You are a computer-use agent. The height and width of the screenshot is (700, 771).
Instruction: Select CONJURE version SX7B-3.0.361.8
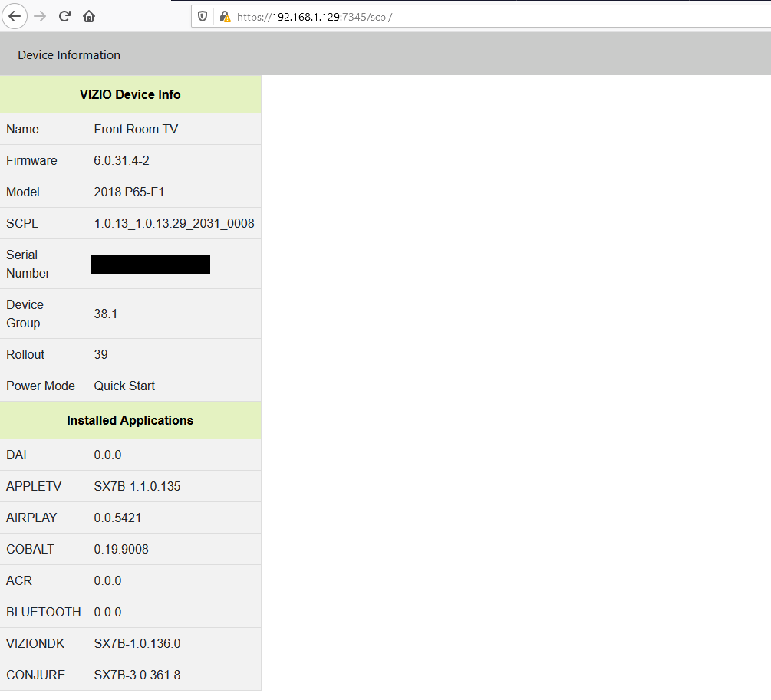click(137, 675)
